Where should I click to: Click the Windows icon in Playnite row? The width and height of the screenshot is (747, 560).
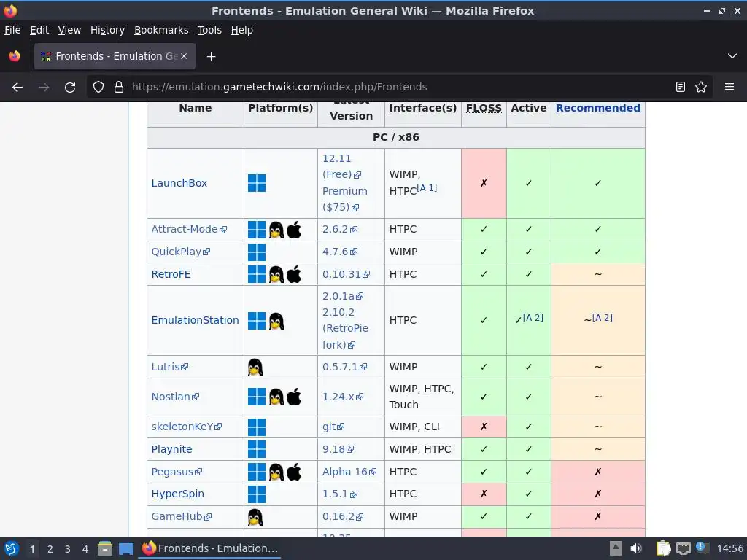tap(257, 449)
